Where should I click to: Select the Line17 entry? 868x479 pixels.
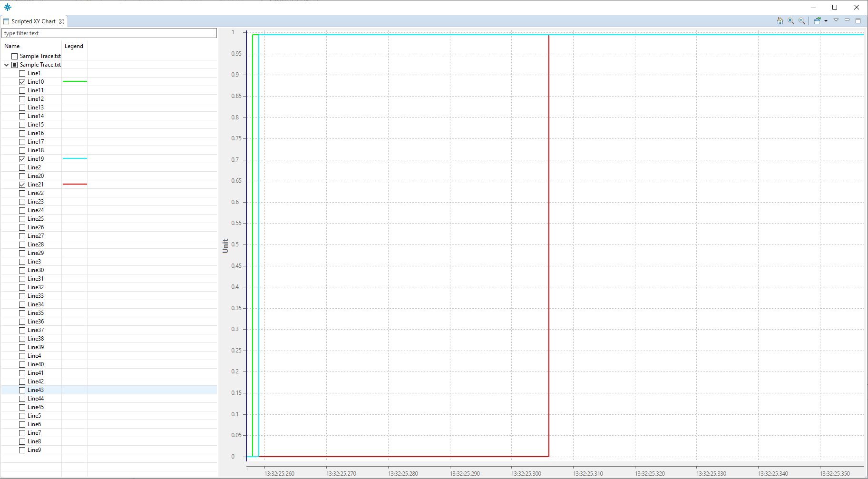pyautogui.click(x=36, y=142)
